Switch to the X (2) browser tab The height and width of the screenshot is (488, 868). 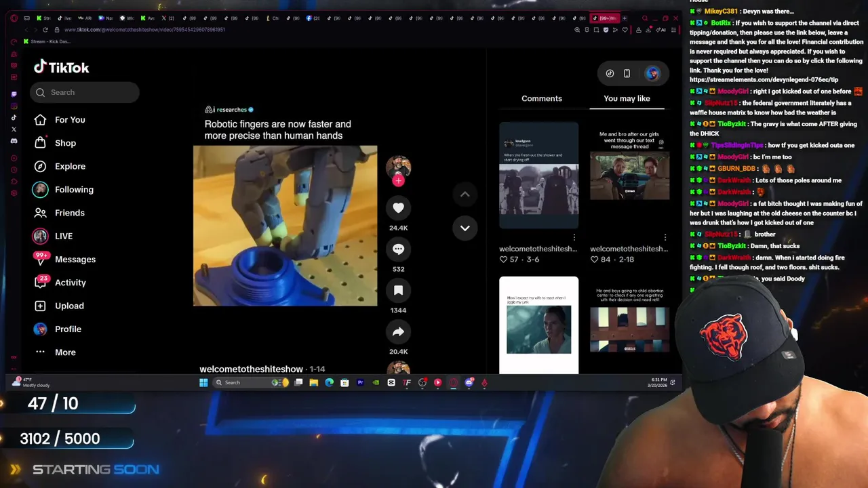point(167,18)
